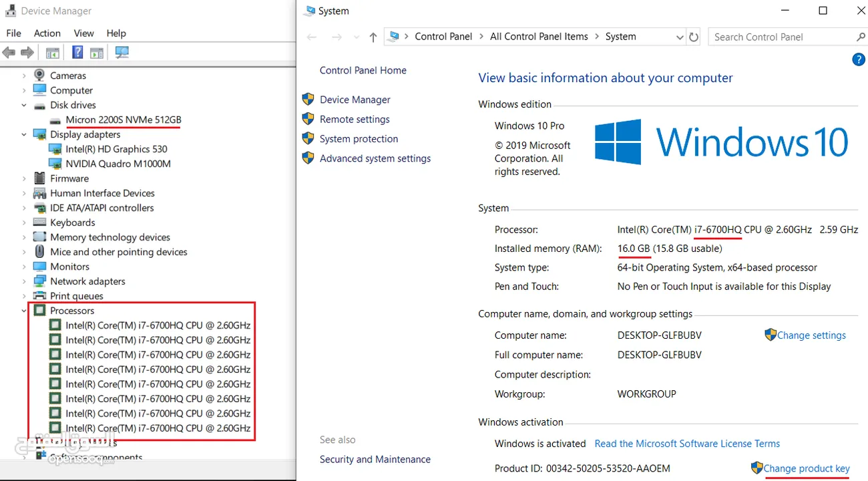Read the Microsoft Software License Terms link
This screenshot has width=868, height=481.
point(687,444)
